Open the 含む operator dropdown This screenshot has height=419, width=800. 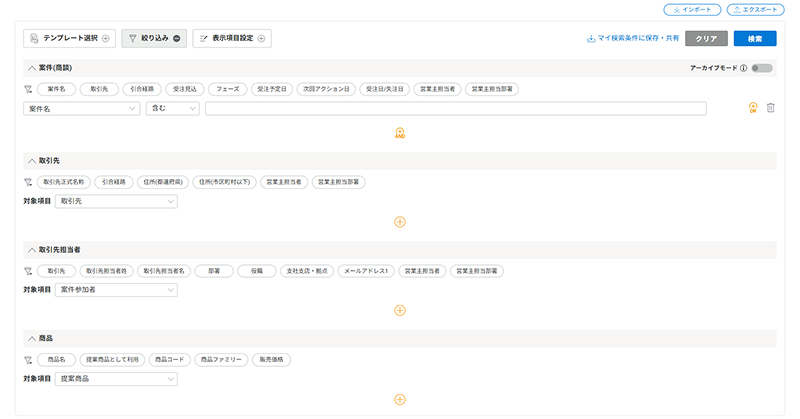click(x=172, y=108)
